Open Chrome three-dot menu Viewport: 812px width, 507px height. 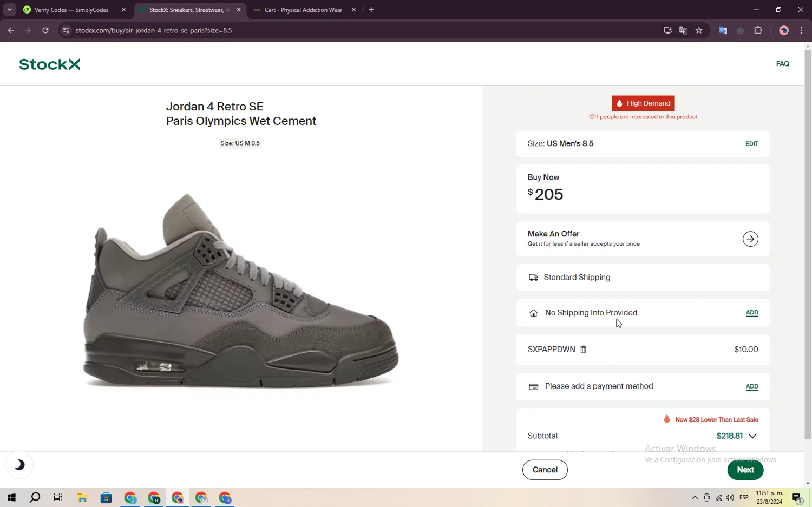801,30
